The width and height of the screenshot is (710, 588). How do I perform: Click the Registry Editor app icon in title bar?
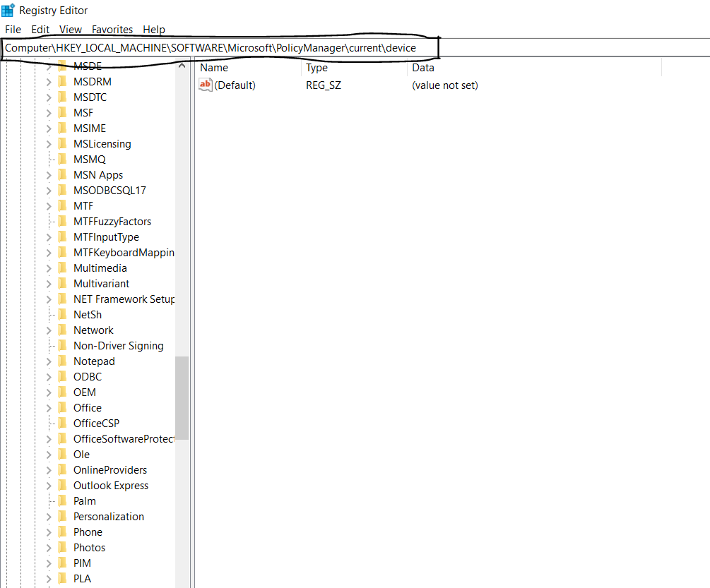pyautogui.click(x=8, y=10)
